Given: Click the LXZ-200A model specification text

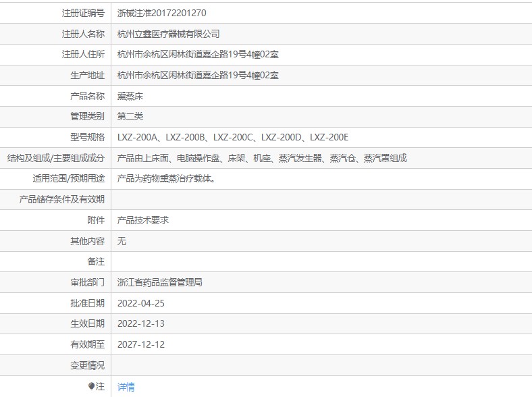Looking at the screenshot, I should 138,138.
